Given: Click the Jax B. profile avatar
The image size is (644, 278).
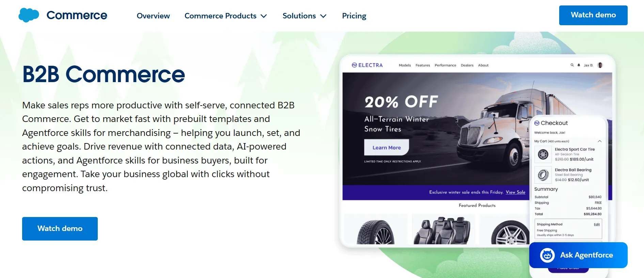Looking at the screenshot, I should (x=600, y=65).
